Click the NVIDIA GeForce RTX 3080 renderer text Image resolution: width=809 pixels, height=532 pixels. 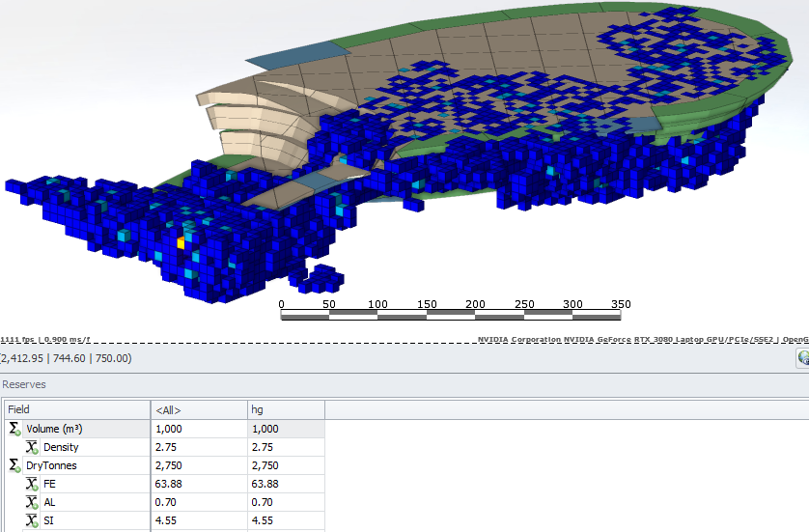(x=643, y=339)
